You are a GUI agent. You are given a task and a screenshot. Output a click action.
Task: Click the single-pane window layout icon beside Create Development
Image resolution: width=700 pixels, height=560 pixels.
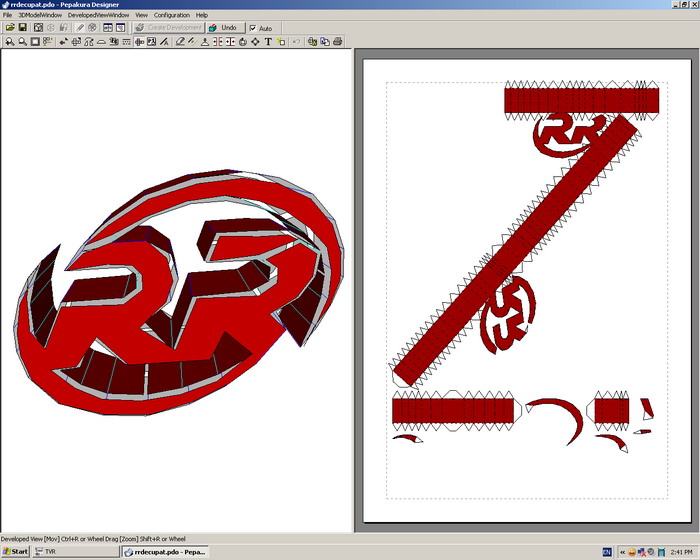click(121, 28)
